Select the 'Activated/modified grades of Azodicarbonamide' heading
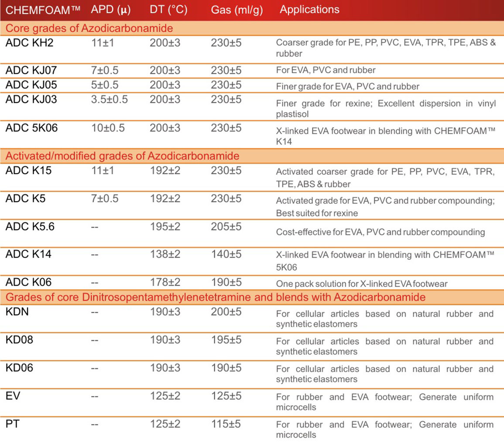504x445 pixels. click(123, 156)
